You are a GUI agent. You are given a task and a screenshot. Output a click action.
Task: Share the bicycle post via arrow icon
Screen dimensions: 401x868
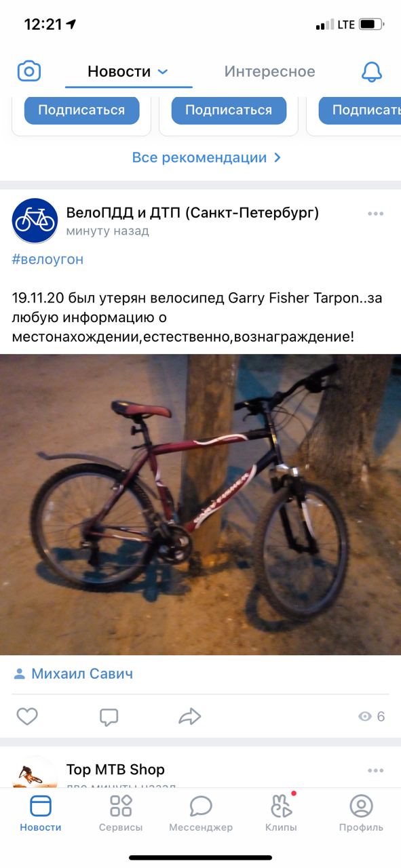coord(190,716)
